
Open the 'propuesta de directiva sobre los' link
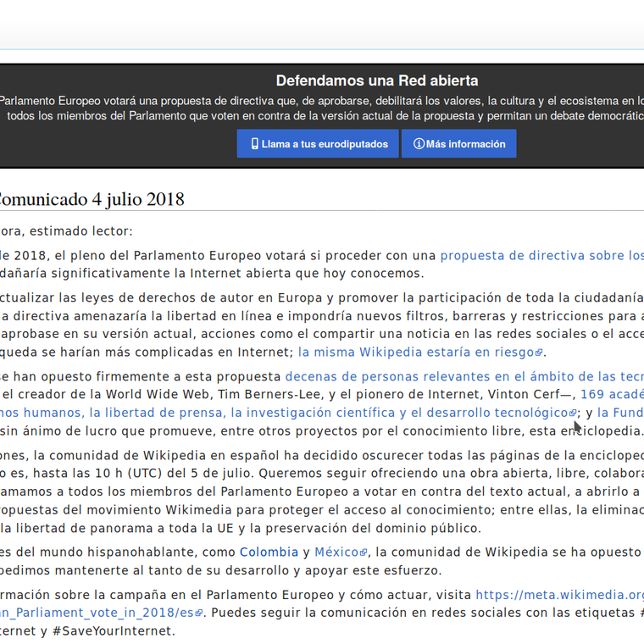(542, 255)
